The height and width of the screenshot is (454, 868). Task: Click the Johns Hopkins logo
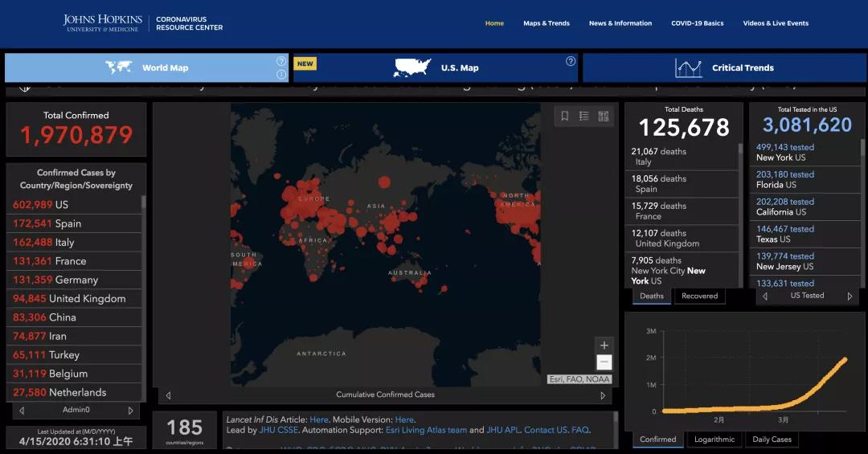tap(103, 22)
